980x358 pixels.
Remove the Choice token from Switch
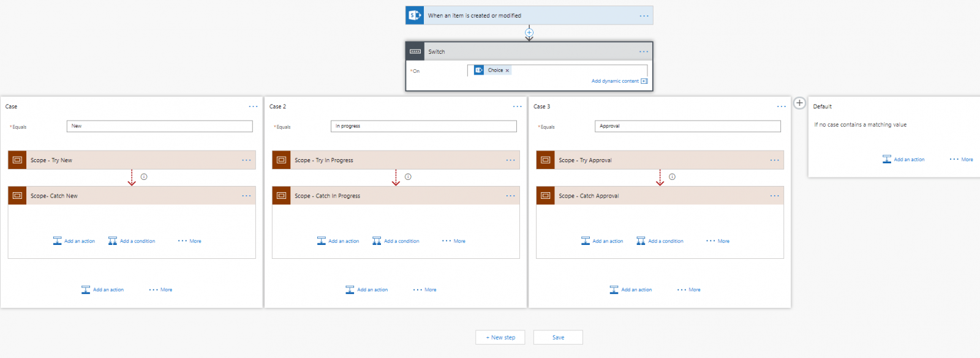pos(507,70)
